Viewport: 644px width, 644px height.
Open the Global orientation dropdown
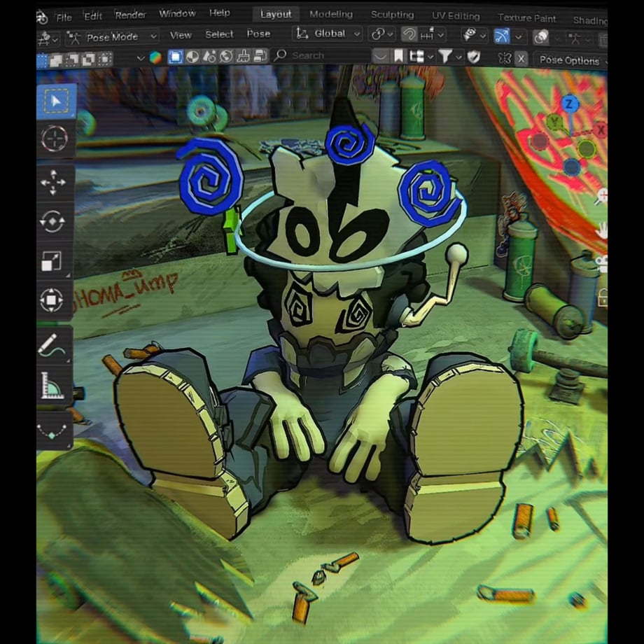(x=328, y=34)
